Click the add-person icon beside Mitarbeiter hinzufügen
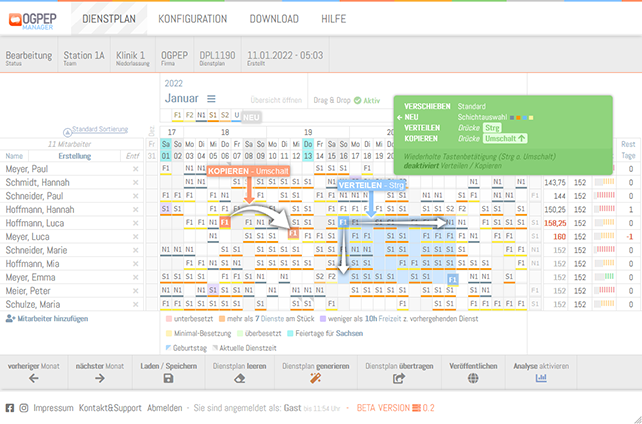642x424 pixels. tap(10, 318)
